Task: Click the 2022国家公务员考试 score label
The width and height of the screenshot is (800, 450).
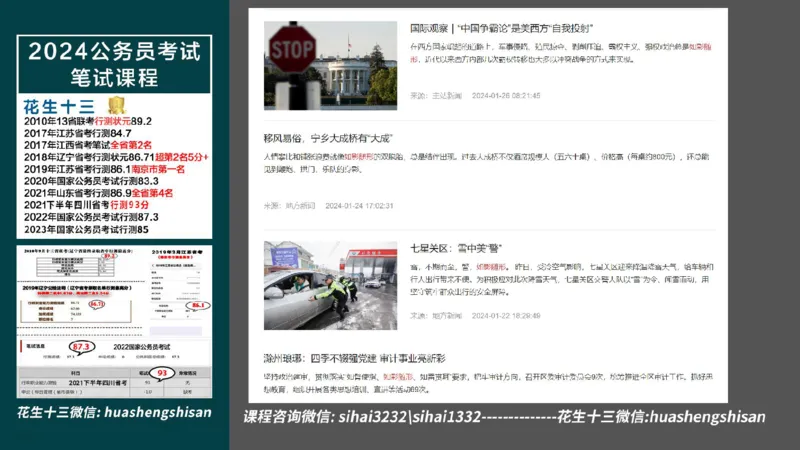Action: [142, 347]
